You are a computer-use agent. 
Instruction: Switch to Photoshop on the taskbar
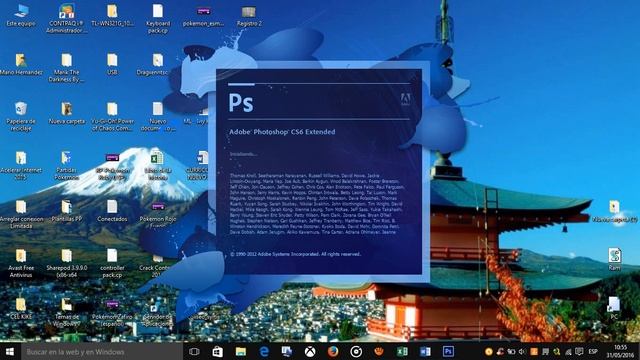pyautogui.click(x=448, y=351)
